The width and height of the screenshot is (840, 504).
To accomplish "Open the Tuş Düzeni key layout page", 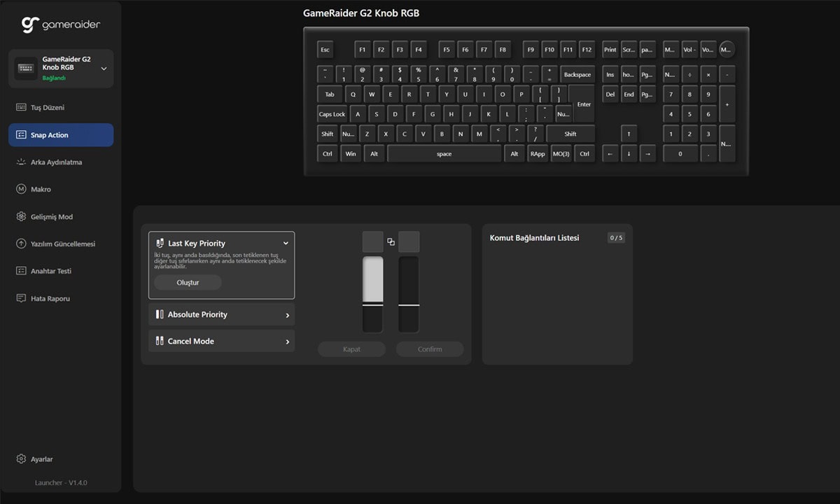I will [61, 108].
